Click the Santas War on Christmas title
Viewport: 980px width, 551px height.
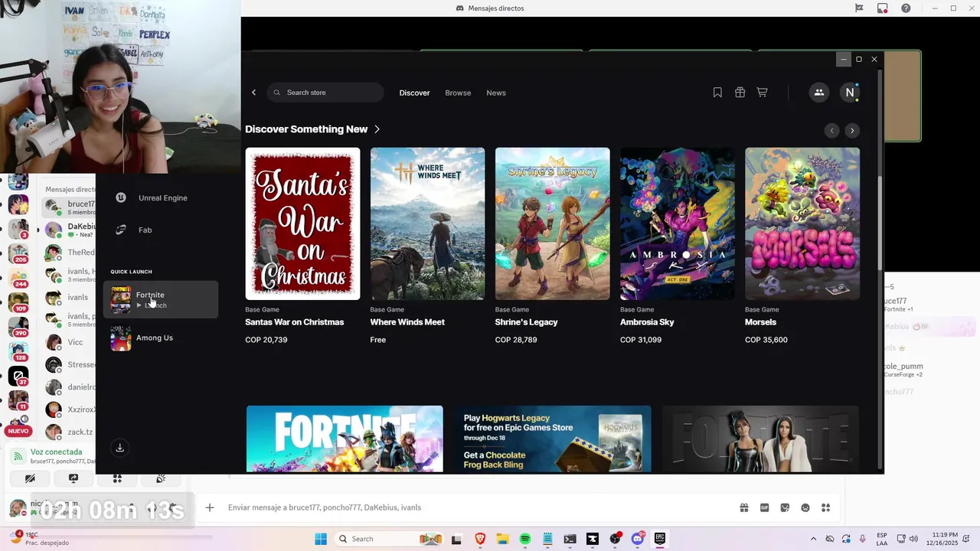coord(294,322)
